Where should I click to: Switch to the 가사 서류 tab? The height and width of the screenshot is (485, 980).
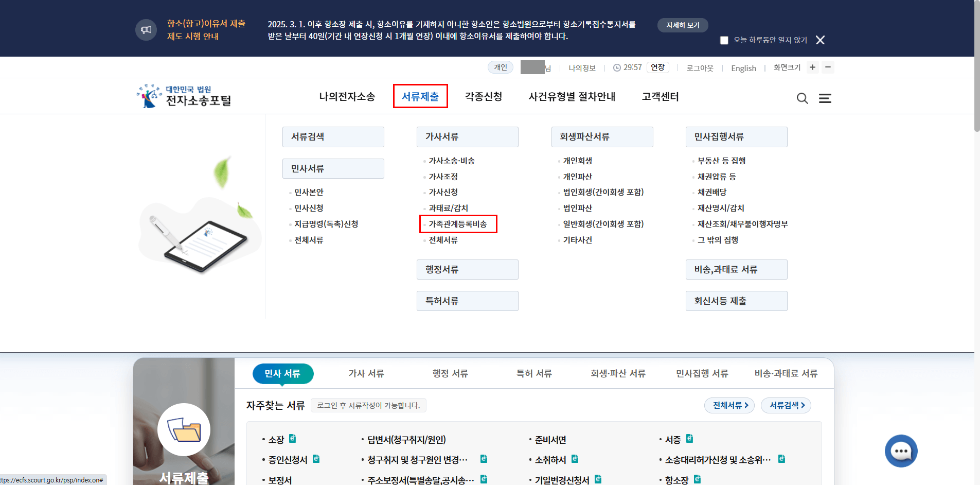coord(366,373)
